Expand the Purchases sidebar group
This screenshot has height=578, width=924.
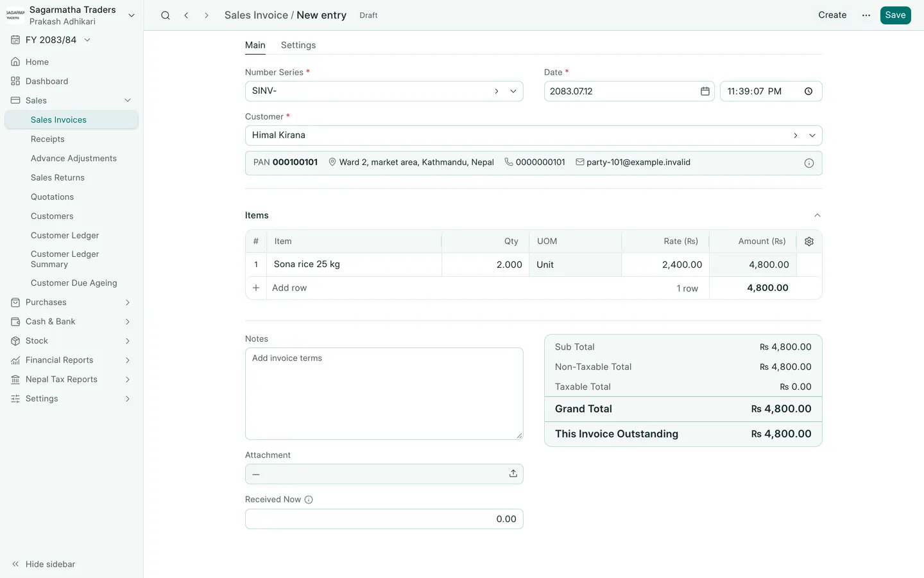(128, 302)
